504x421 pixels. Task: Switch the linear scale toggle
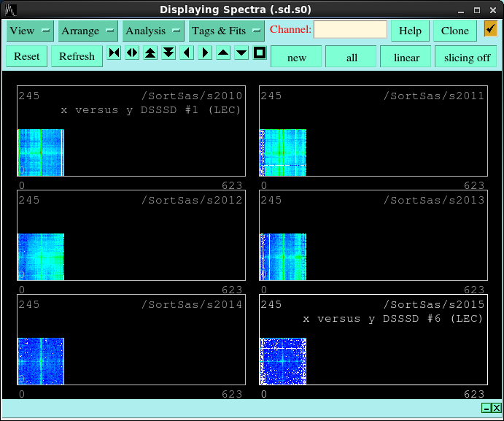coord(406,57)
